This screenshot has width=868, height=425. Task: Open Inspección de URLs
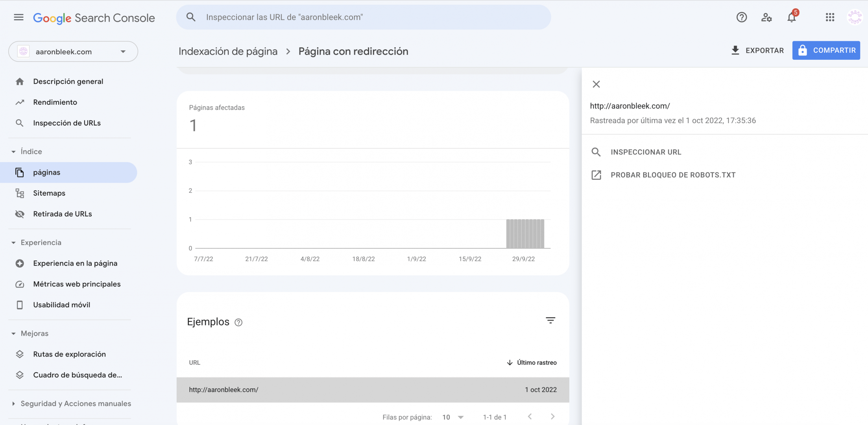(67, 123)
